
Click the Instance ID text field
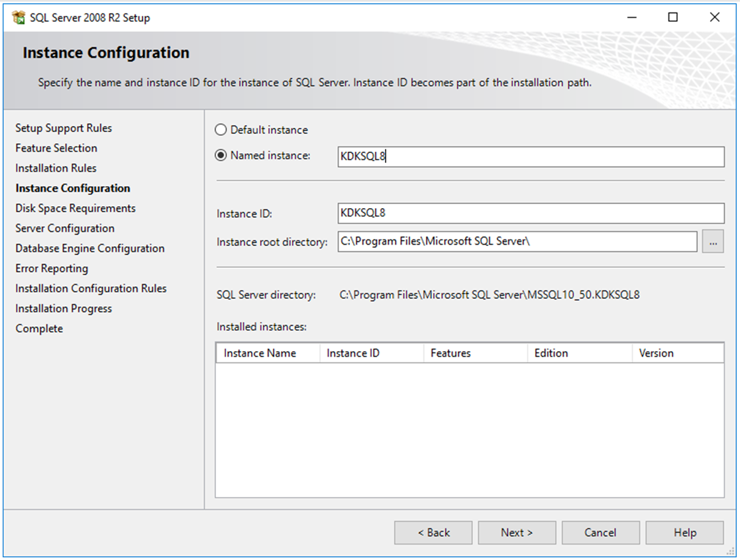pos(531,213)
